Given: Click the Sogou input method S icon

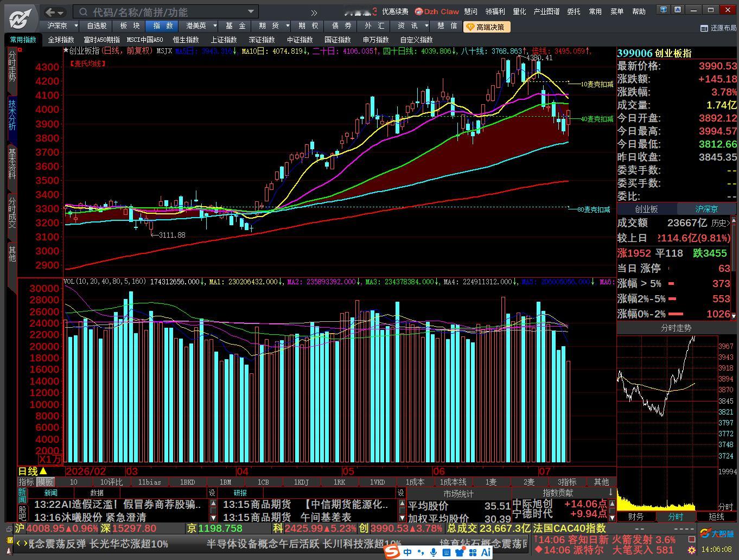Looking at the screenshot, I should pyautogui.click(x=392, y=552).
